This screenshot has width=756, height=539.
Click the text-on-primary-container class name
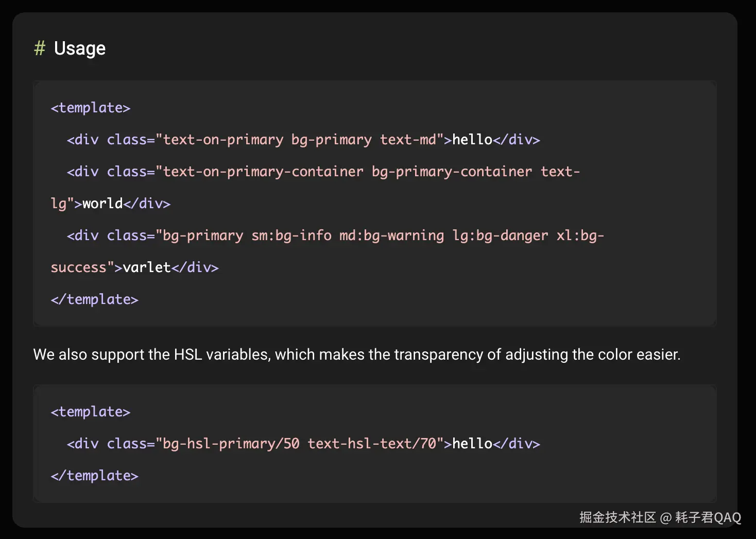263,172
